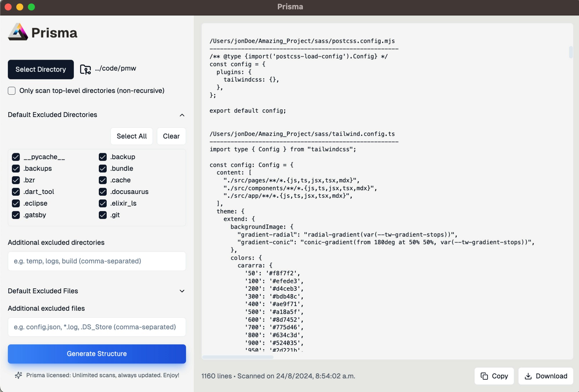Expand Default Excluded Files section
This screenshot has width=579, height=392.
pyautogui.click(x=182, y=291)
